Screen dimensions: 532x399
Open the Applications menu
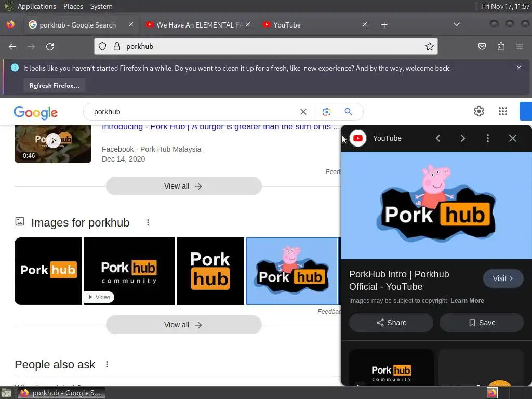click(37, 6)
